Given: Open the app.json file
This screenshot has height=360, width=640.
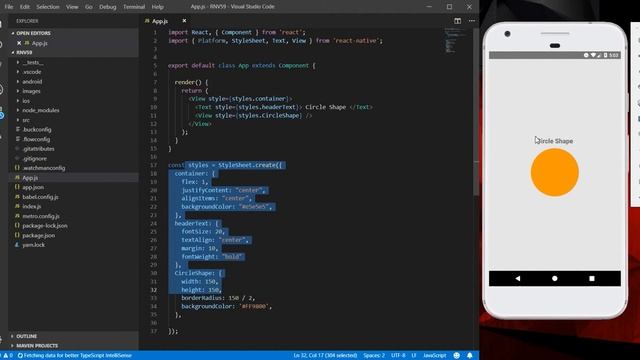Looking at the screenshot, I should [33, 187].
